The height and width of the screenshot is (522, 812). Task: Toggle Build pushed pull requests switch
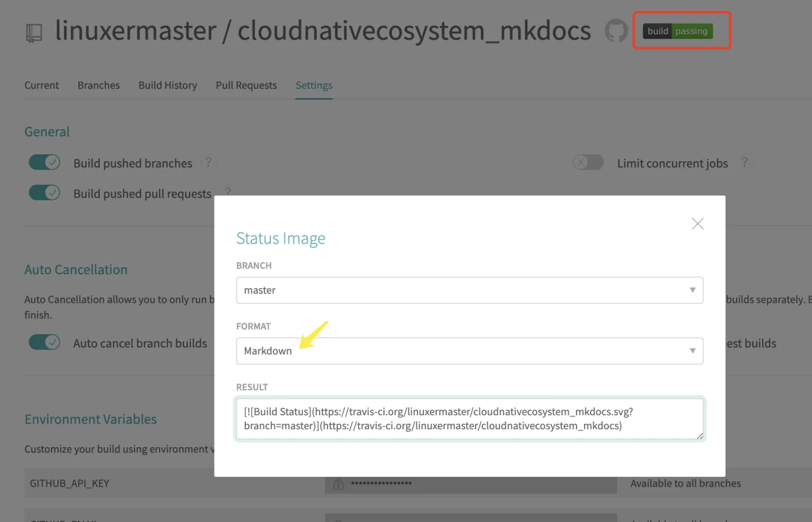pyautogui.click(x=45, y=193)
